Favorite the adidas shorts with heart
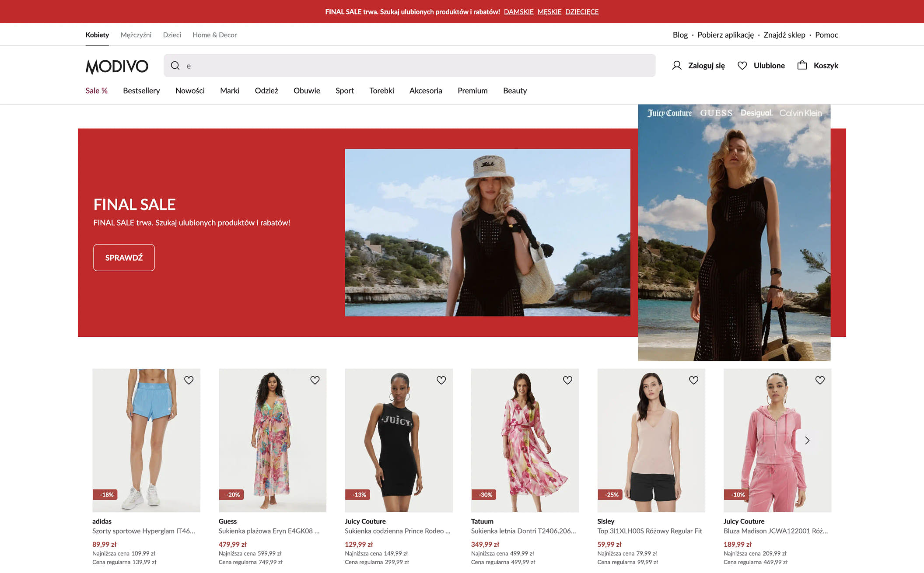Screen dimensions: 924x573 (x=189, y=380)
